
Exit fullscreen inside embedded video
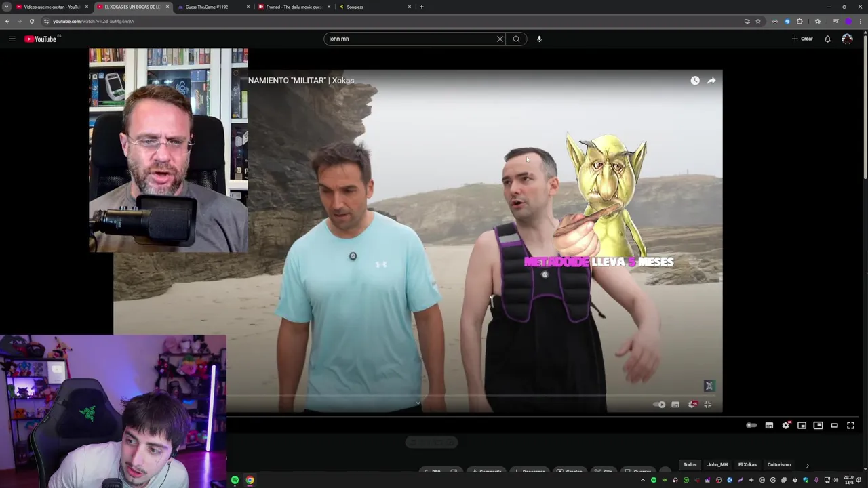point(707,405)
